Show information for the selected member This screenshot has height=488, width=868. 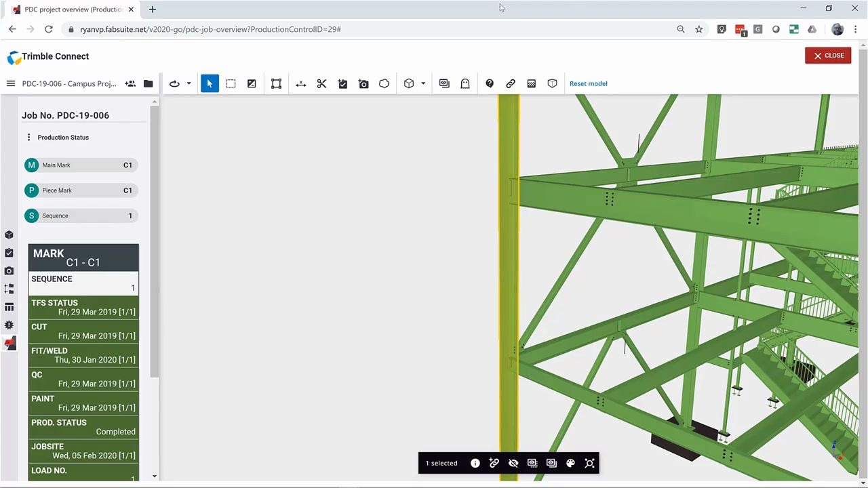(475, 463)
